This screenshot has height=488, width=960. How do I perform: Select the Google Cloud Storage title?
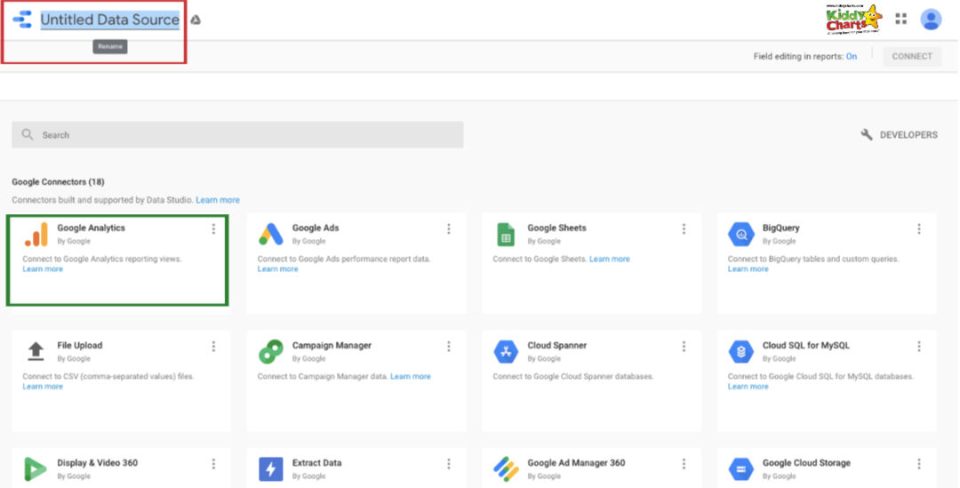click(x=806, y=463)
